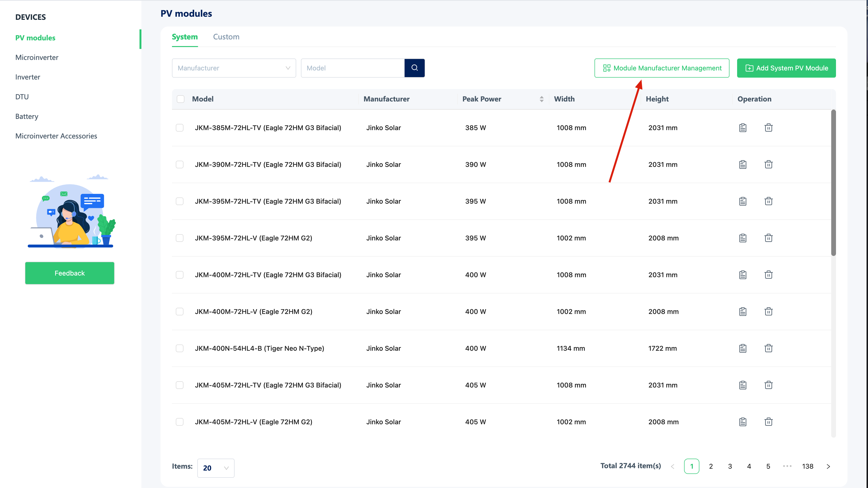Delete the JKM-405M-72HL-V (Eagle 72HM G2) module
Image resolution: width=868 pixels, height=488 pixels.
point(769,422)
